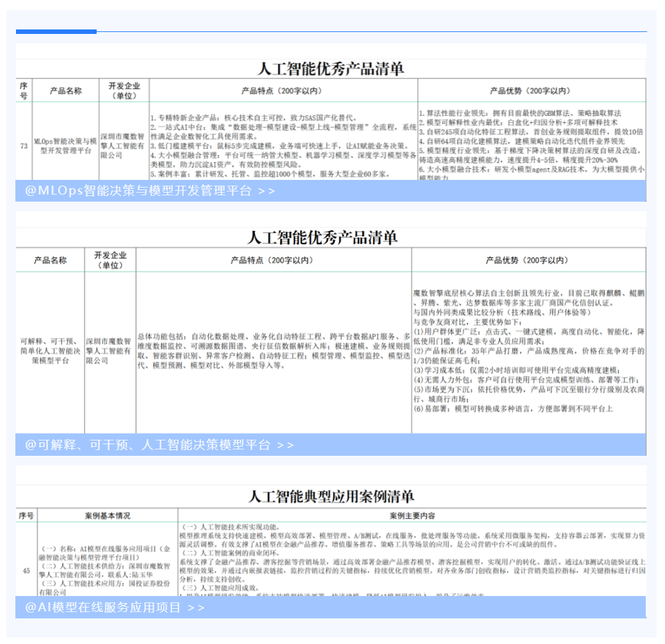Click the line 5. 模型精度行业领先
This screenshot has width=665, height=644.
pos(531,156)
